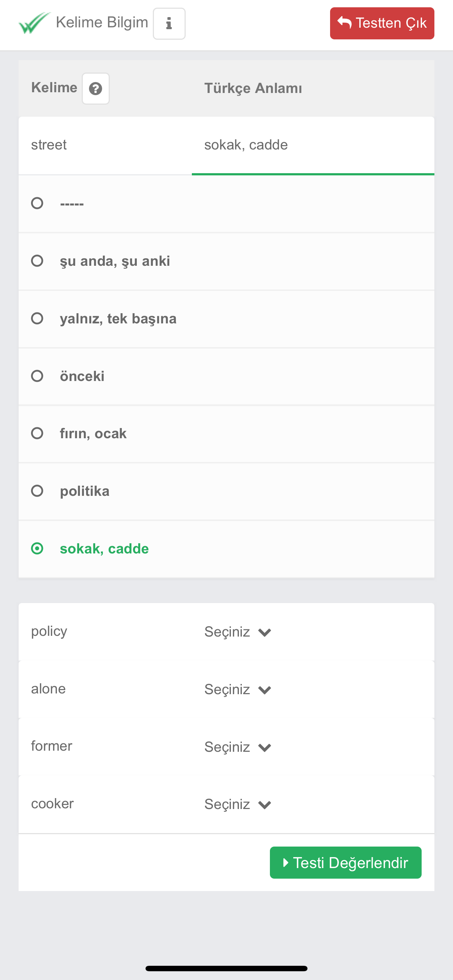Click the 'street' word row label
This screenshot has height=980, width=453.
(x=49, y=145)
